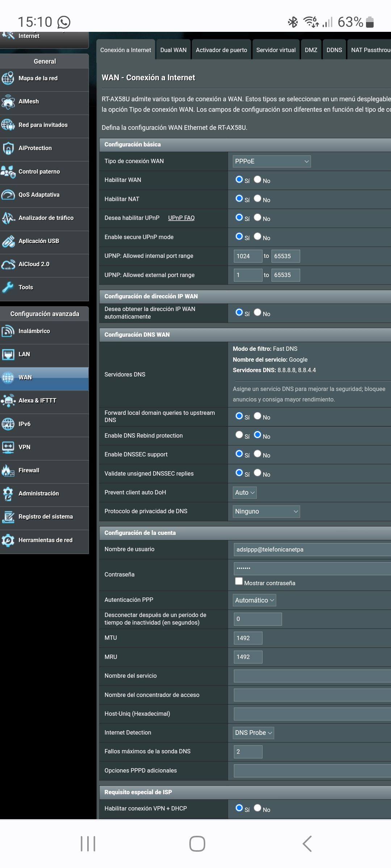Open the IPv6 sidebar icon
Screen dimensions: 391x868
click(x=8, y=424)
